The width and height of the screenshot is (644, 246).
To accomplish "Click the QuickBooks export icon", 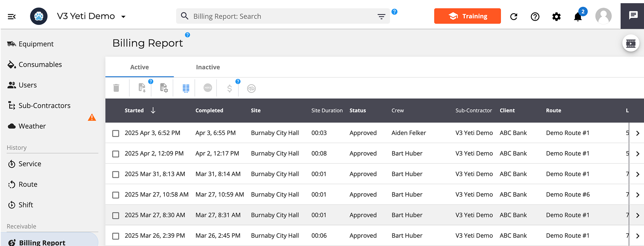I will (x=251, y=88).
